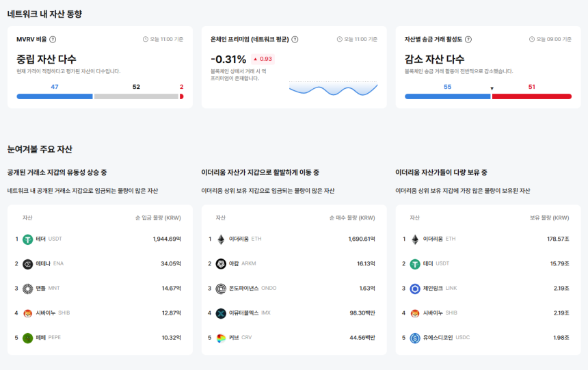Click the 보유 물량 (KRW) column header
Image resolution: width=588 pixels, height=370 pixels.
click(x=550, y=218)
